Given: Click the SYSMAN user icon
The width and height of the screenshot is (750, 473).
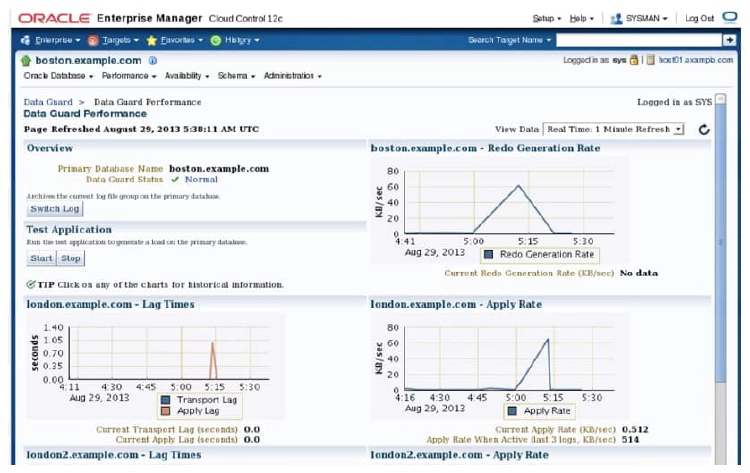Looking at the screenshot, I should coord(617,18).
